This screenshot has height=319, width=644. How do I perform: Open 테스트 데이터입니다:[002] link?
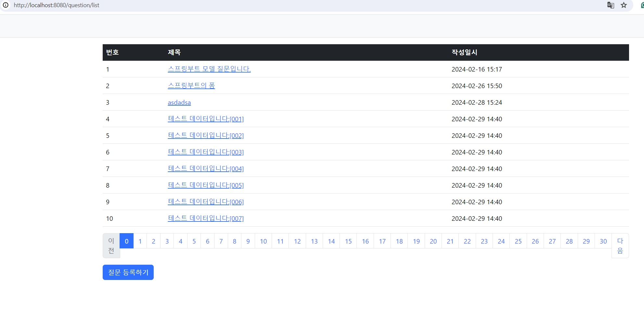206,135
